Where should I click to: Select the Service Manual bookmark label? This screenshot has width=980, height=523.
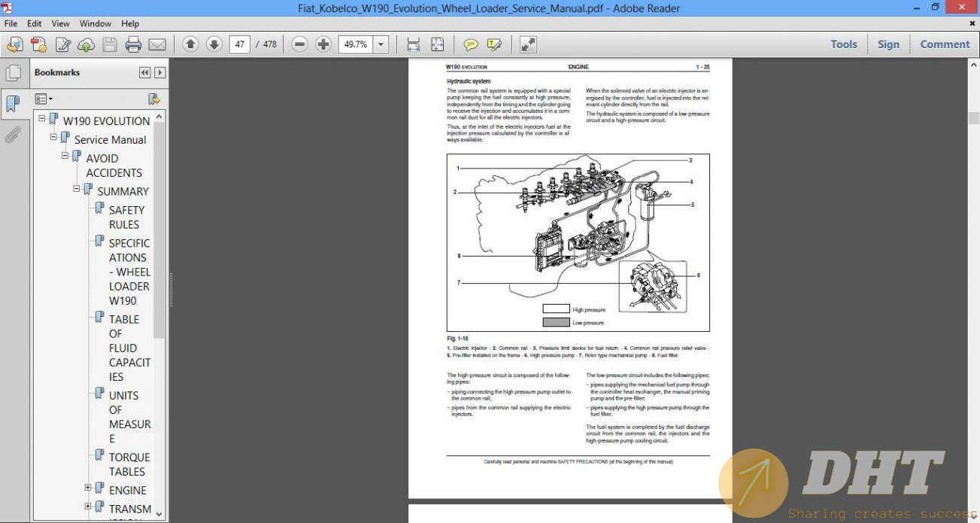tap(111, 139)
